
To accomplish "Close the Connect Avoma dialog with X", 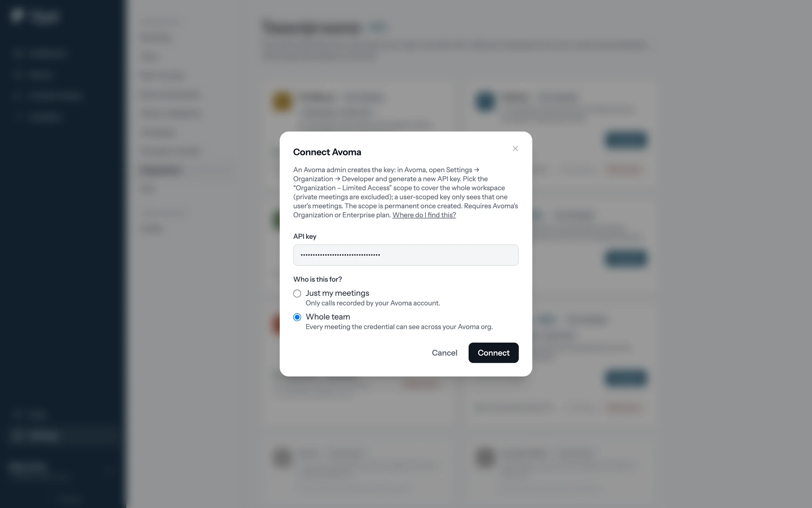I will tap(515, 148).
